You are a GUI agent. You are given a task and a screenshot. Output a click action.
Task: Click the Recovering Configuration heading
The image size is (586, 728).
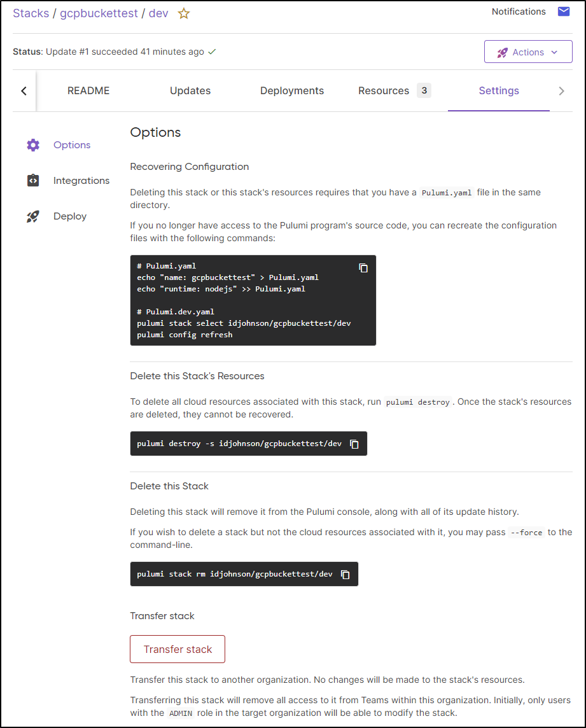[190, 167]
